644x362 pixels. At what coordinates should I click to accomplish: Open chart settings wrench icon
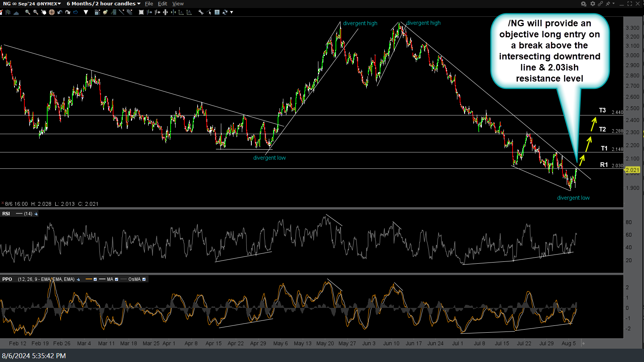[x=201, y=12]
